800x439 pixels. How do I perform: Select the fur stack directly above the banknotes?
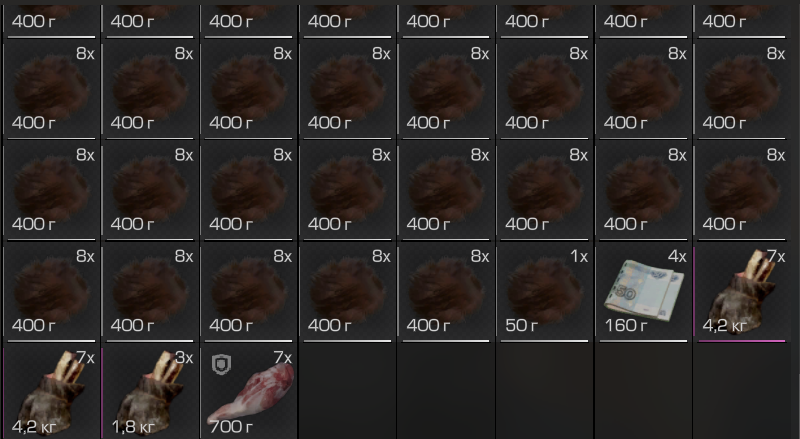[x=644, y=190]
